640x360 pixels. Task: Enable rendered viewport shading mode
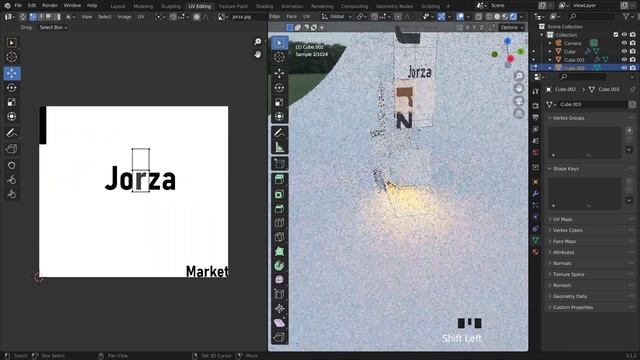(513, 17)
